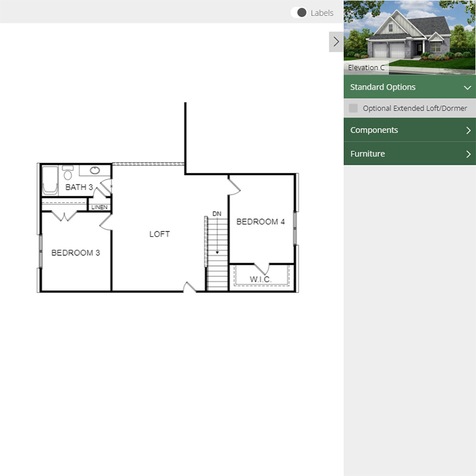Click the Components arrow icon

coord(468,130)
